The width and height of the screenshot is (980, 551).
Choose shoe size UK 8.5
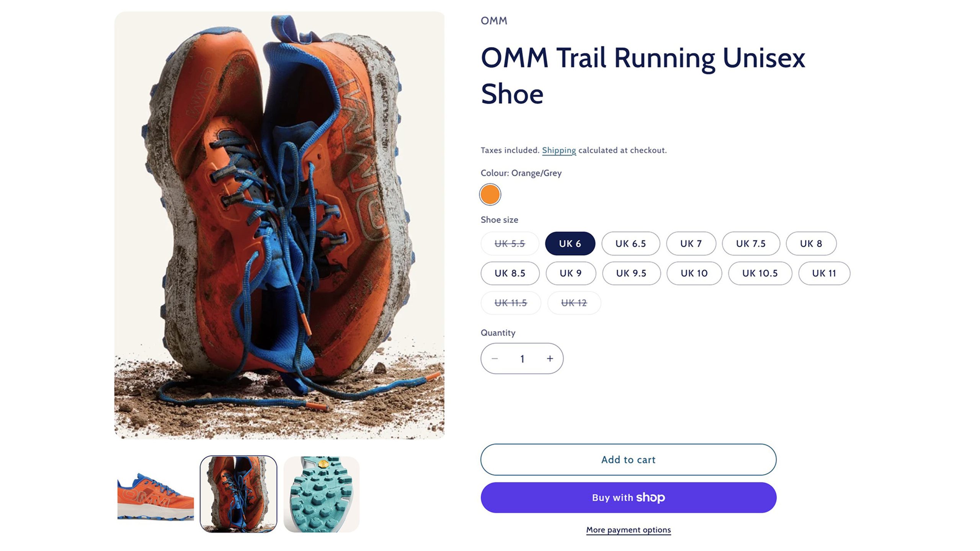pos(510,273)
